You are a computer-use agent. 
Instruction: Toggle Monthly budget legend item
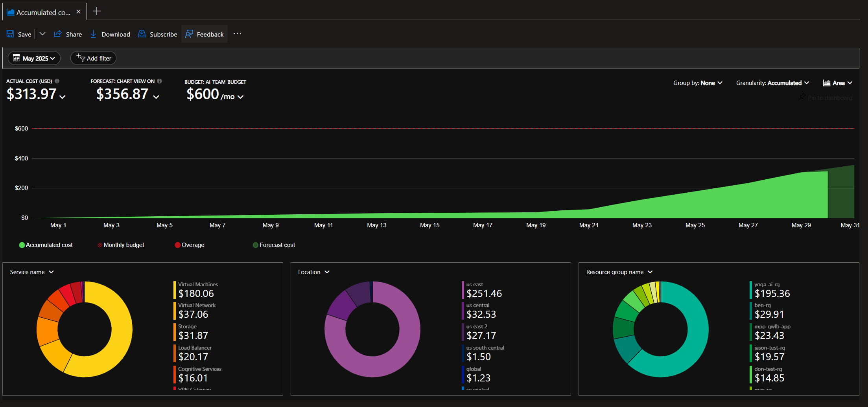tap(121, 245)
